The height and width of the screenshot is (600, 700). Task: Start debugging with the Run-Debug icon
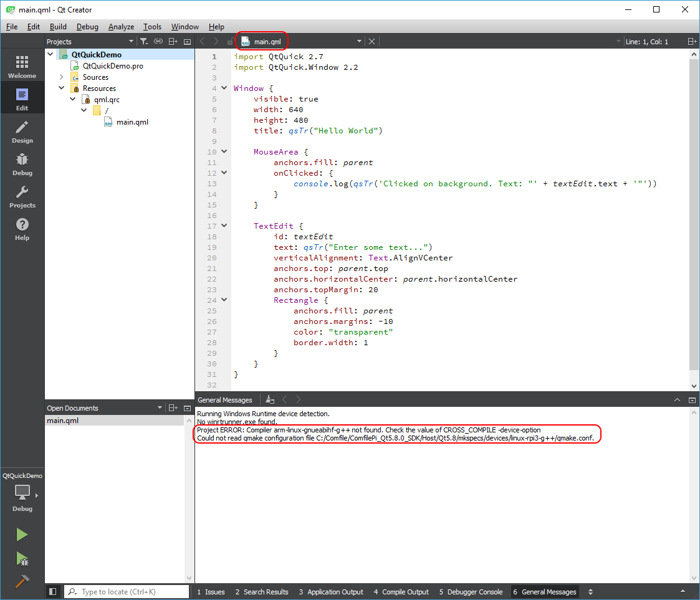pos(22,558)
